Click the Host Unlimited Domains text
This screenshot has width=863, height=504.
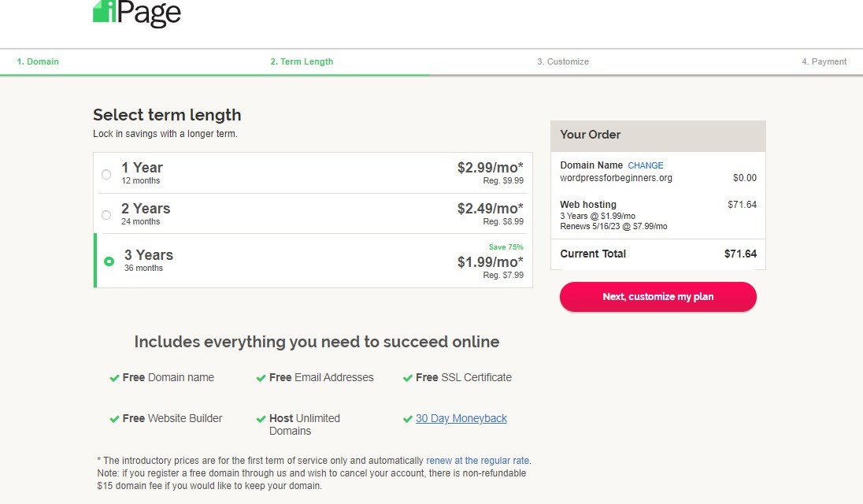click(305, 424)
